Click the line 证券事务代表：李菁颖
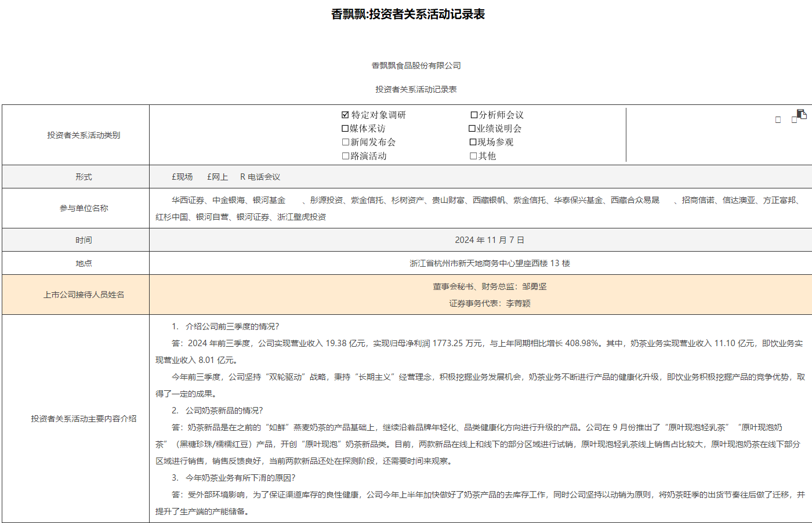812x523 pixels. 490,303
